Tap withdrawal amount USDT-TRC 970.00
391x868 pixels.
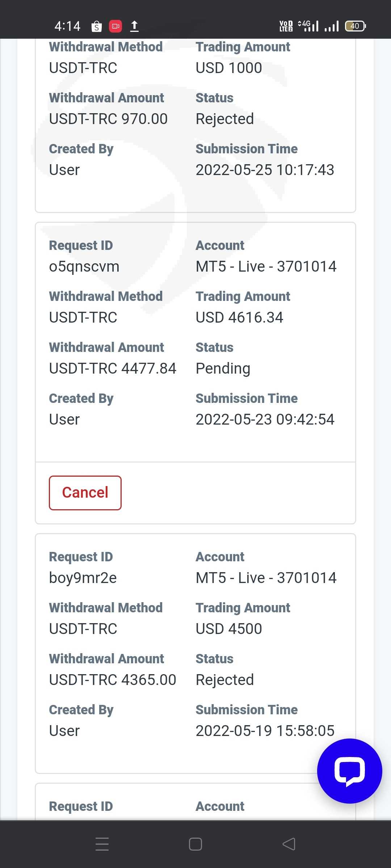point(108,119)
